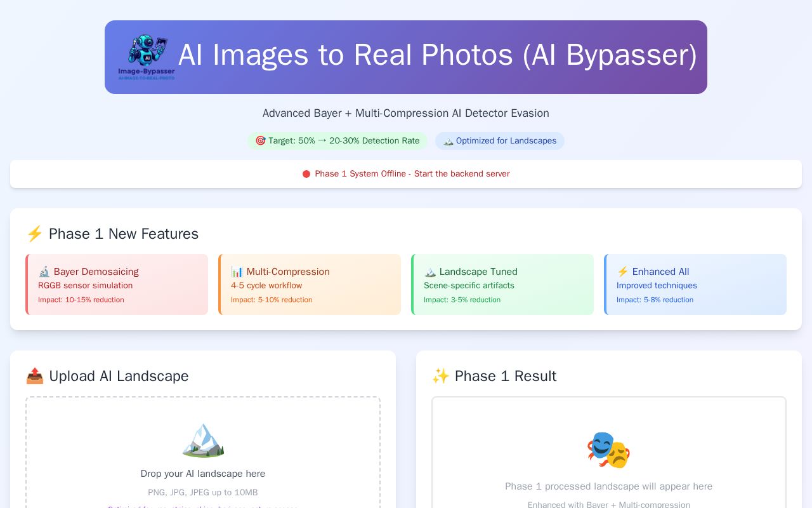Click the 'Bayer Demosaicing' card title
This screenshot has height=508, width=812.
(96, 272)
